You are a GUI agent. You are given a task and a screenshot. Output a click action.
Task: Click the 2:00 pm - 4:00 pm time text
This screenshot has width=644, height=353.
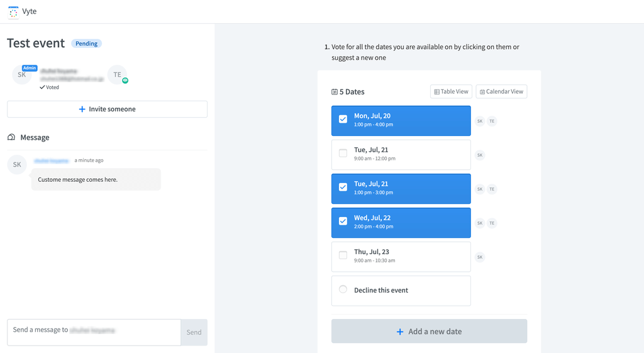pos(374,227)
